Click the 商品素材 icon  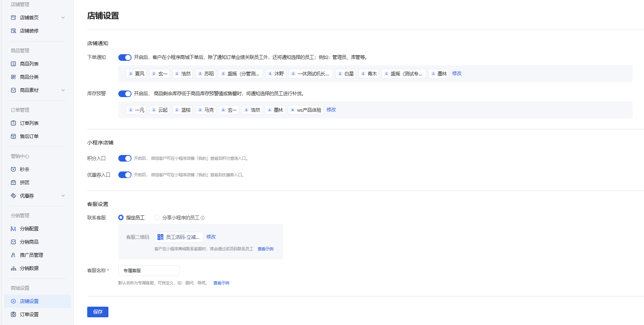(x=14, y=90)
